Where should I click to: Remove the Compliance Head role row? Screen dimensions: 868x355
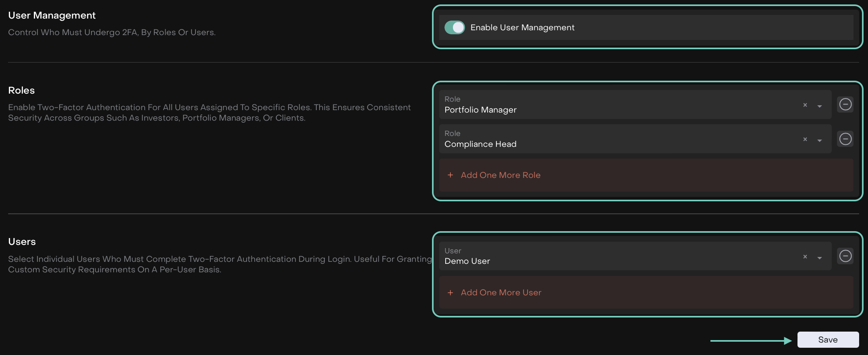[845, 139]
